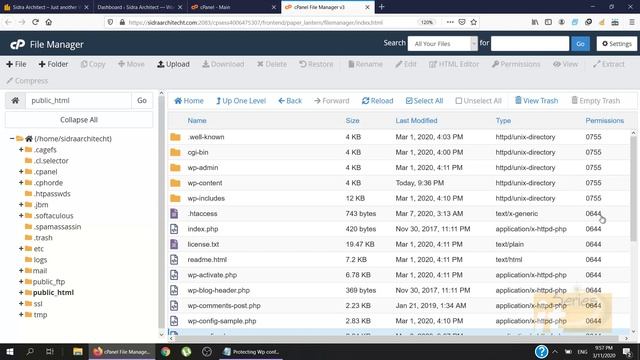The image size is (640, 360).
Task: Click View Trash
Action: 536,101
